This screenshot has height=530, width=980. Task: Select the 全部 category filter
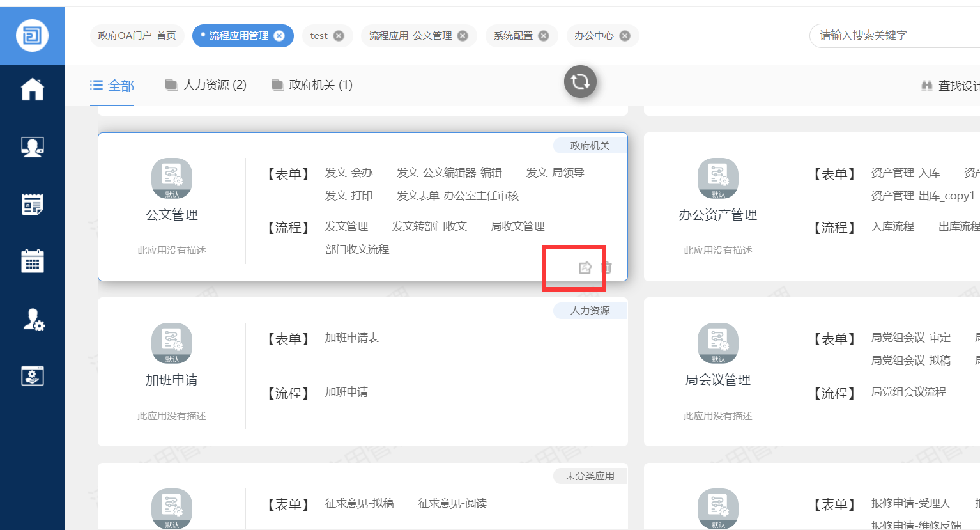pos(112,85)
